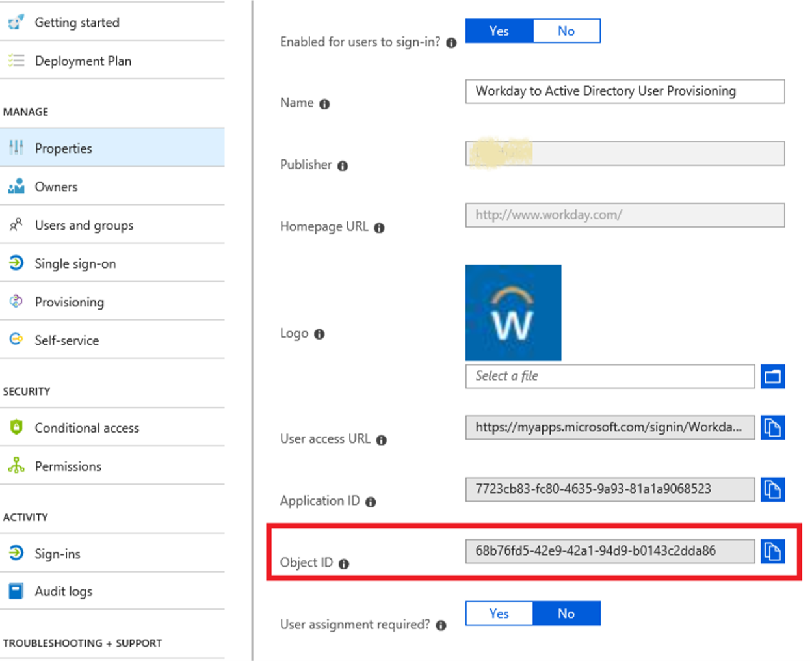Viewport: 812px width, 661px height.
Task: Set sign-in enabled to No
Action: (x=566, y=31)
